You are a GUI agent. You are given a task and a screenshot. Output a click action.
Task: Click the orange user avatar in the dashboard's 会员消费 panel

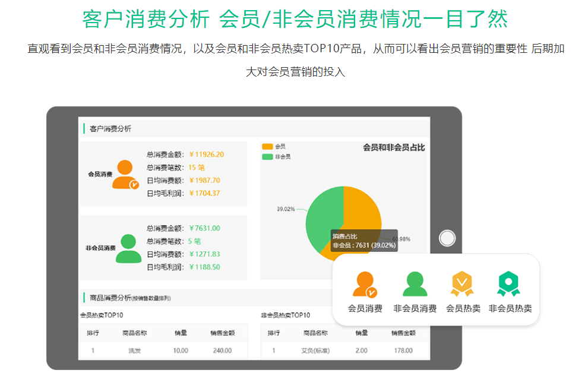pyautogui.click(x=125, y=175)
